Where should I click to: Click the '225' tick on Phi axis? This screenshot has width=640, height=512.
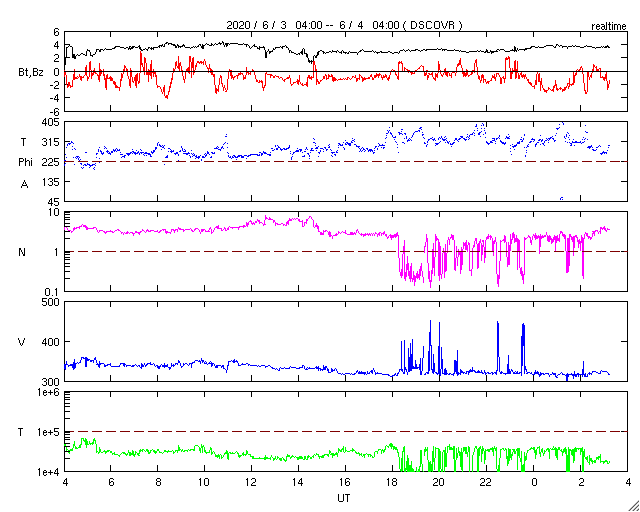(x=51, y=163)
